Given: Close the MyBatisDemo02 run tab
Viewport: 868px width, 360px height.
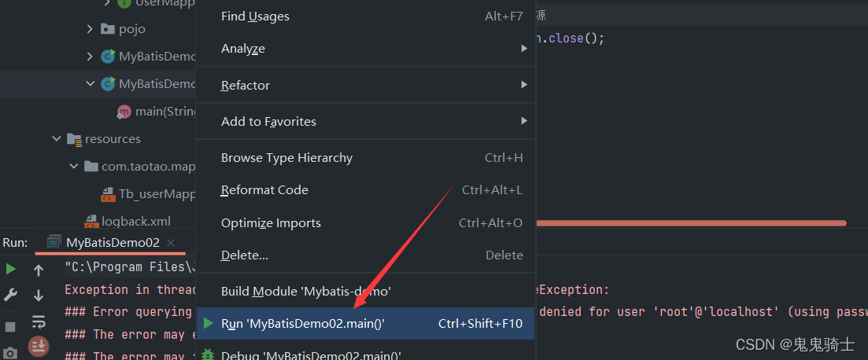Looking at the screenshot, I should (171, 243).
